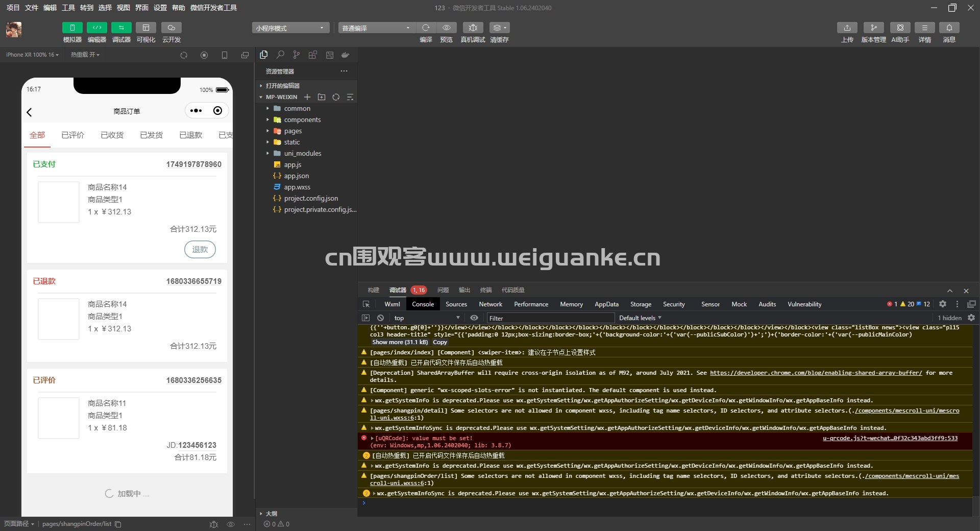Open the cloud development button

(x=171, y=28)
